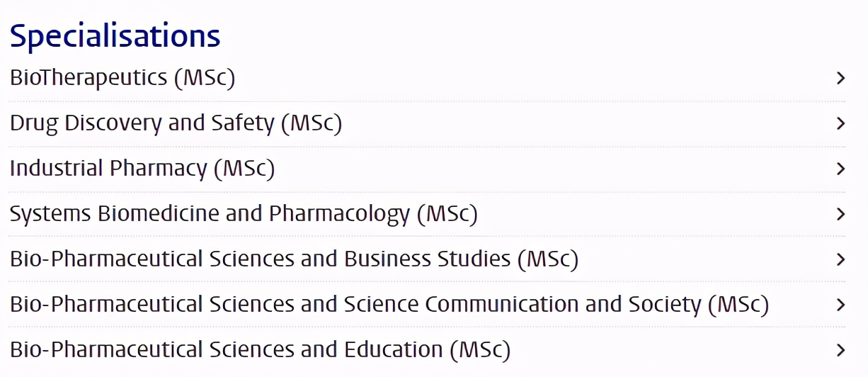
Task: Go to Systems Biomedicine and Pharmacology (MSc)
Action: (x=244, y=214)
